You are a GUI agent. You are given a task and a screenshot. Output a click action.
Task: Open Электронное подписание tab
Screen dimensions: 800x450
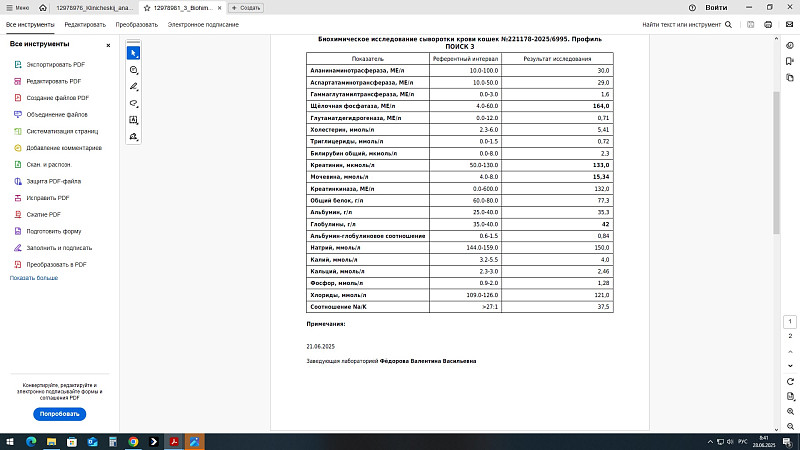point(203,24)
